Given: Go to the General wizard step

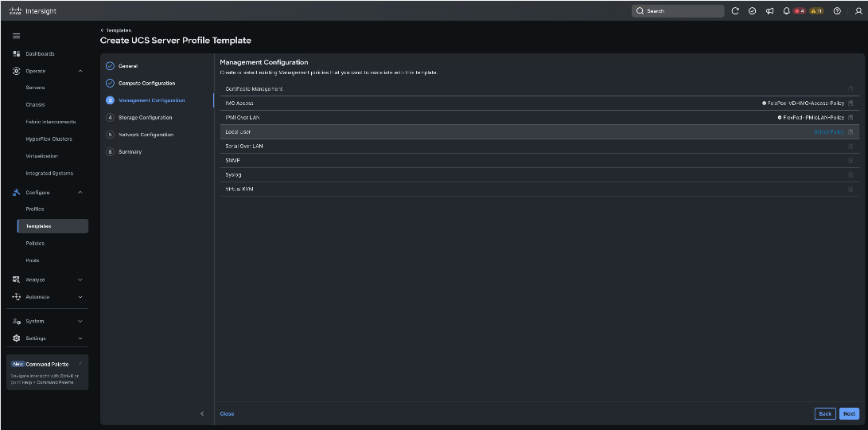Looking at the screenshot, I should [128, 66].
